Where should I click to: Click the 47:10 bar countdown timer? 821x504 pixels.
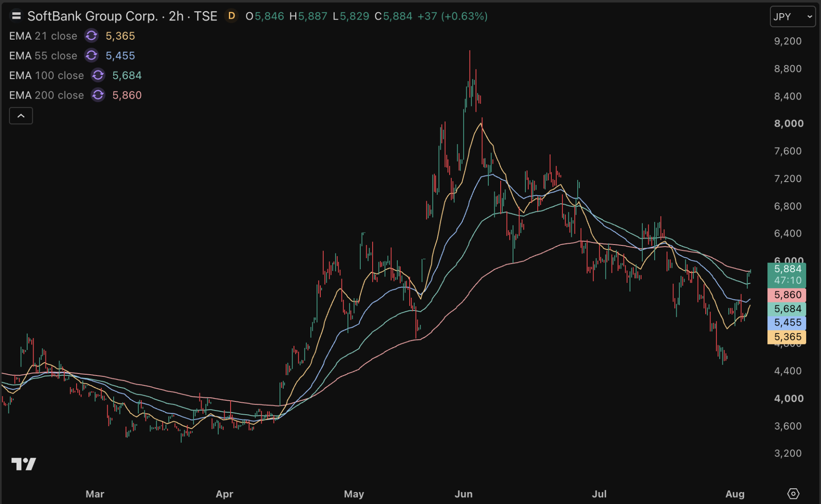pos(787,280)
